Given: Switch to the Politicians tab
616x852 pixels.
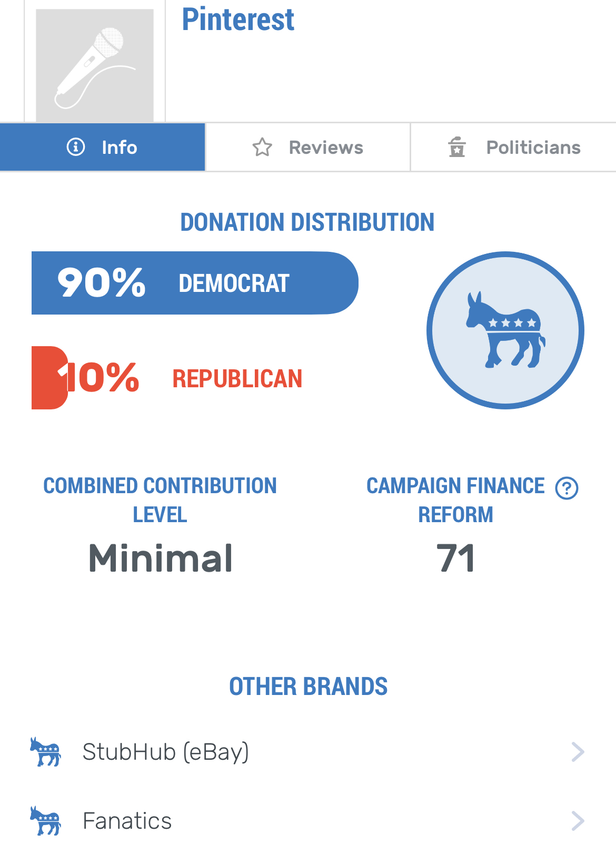Looking at the screenshot, I should click(513, 148).
